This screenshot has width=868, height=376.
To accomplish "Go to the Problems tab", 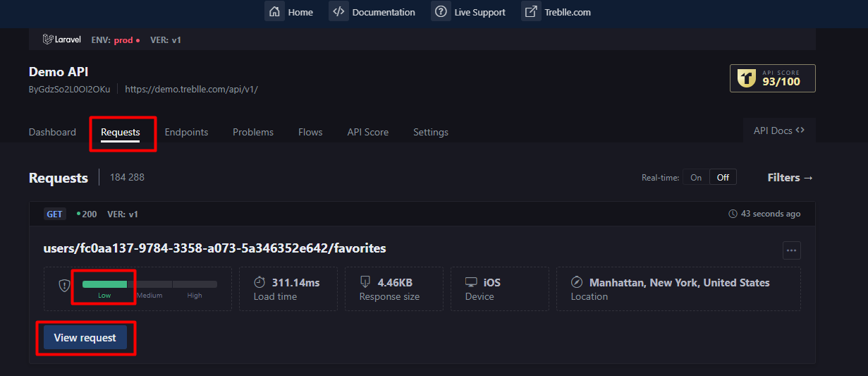I will 253,132.
